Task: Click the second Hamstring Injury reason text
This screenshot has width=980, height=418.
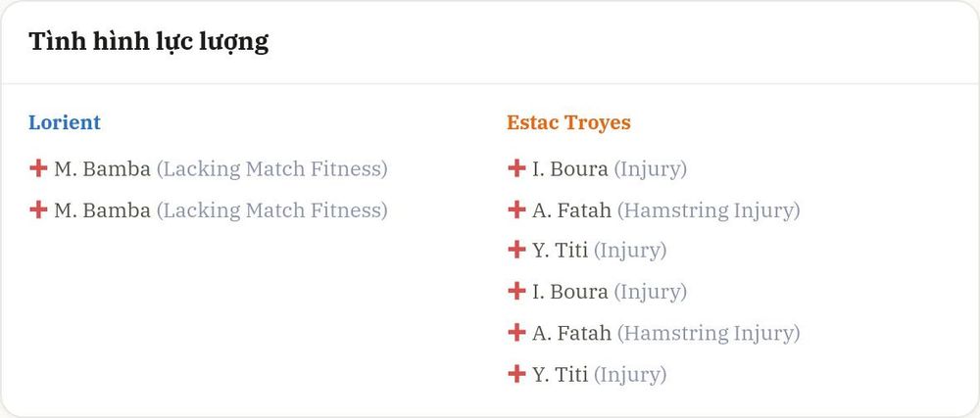Action: (709, 334)
